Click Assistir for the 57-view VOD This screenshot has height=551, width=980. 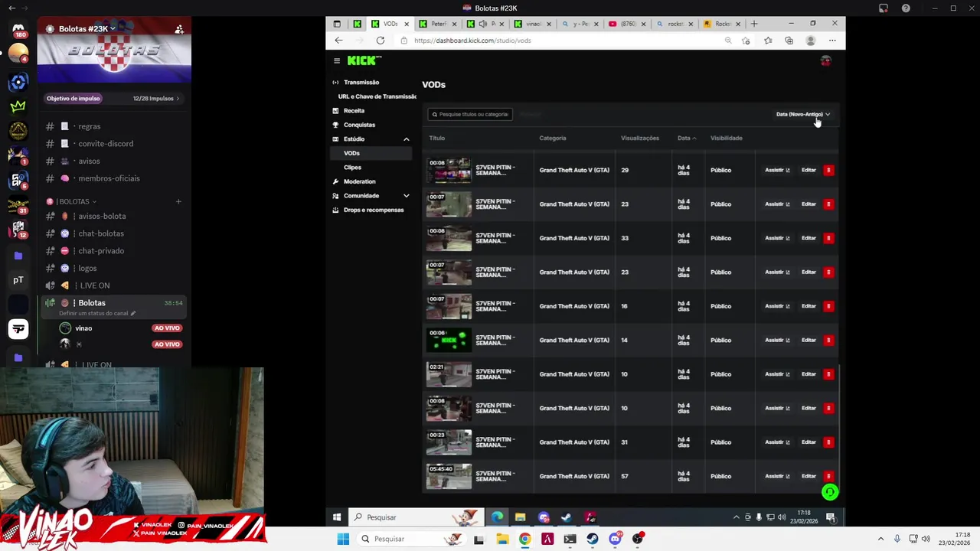[777, 476]
